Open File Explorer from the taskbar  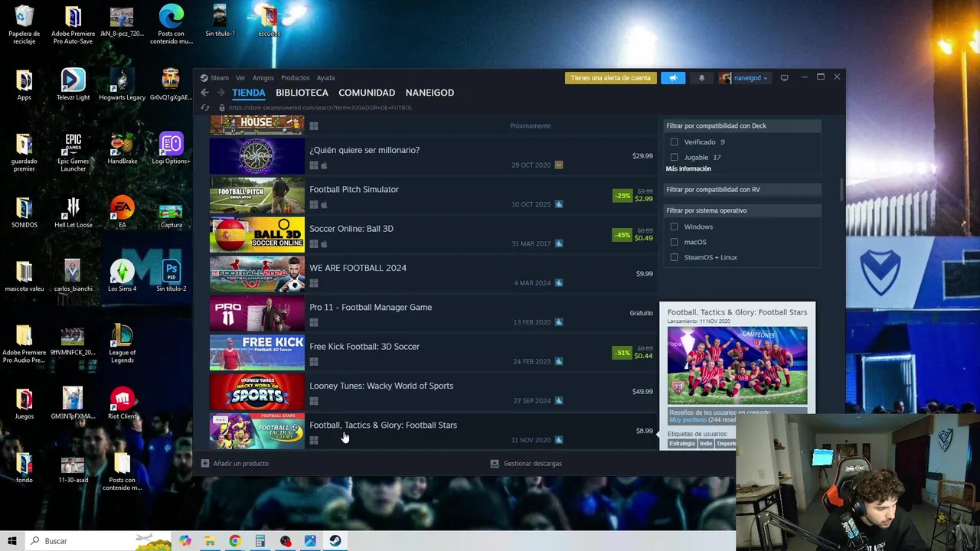coord(209,541)
